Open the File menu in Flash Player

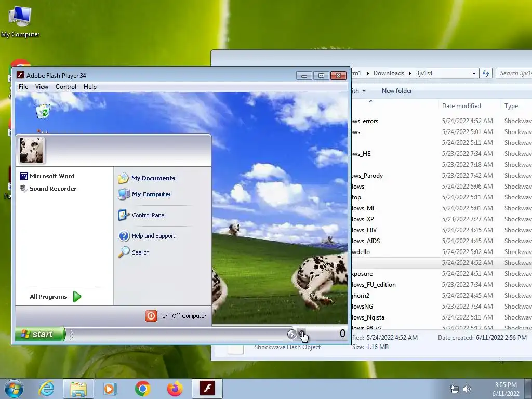pyautogui.click(x=23, y=87)
